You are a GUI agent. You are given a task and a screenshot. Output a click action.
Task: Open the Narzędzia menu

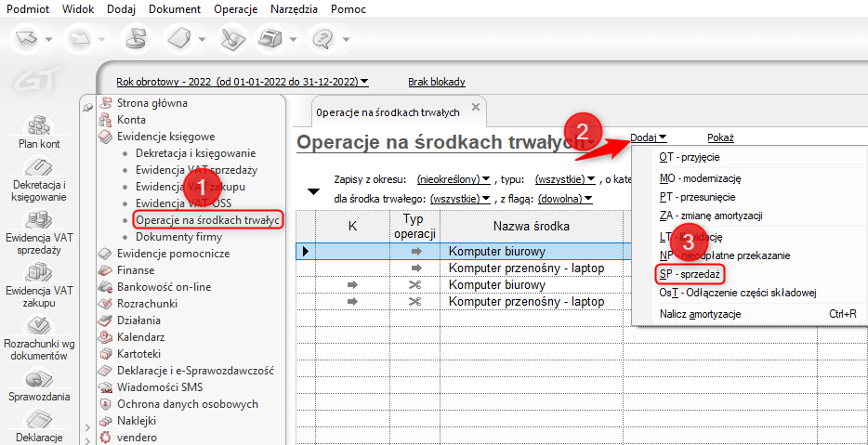click(295, 9)
